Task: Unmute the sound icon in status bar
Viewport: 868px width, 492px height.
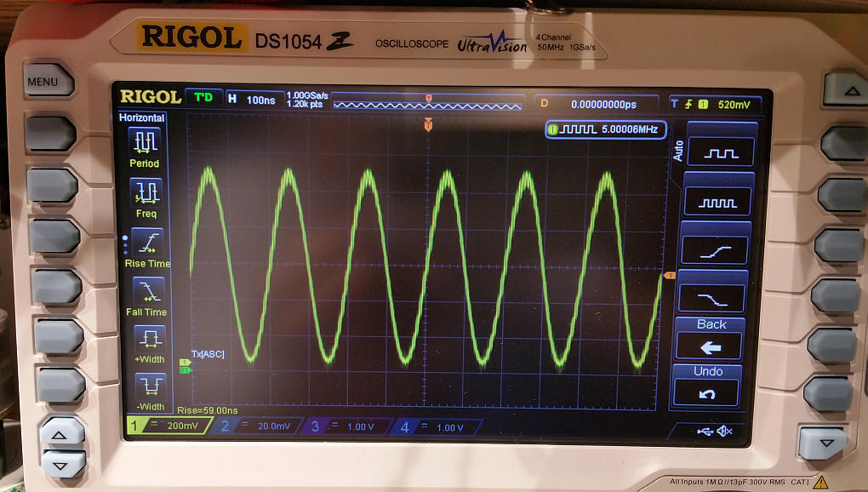Action: (725, 432)
